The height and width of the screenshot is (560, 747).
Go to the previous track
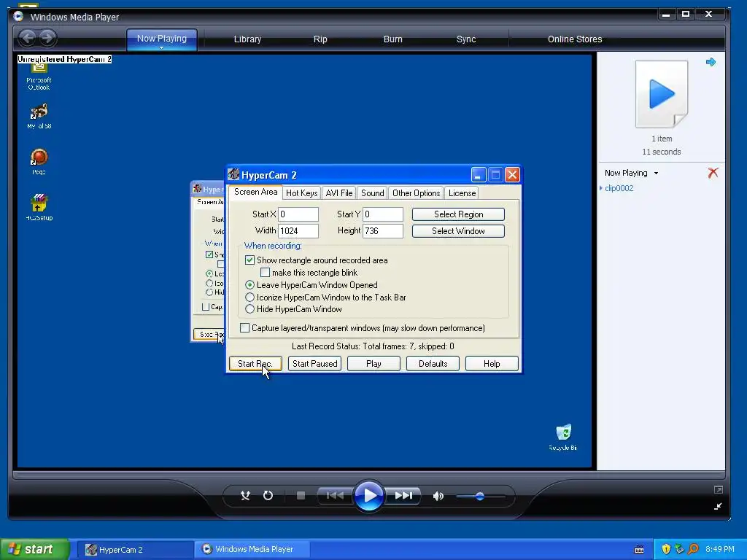(x=335, y=496)
